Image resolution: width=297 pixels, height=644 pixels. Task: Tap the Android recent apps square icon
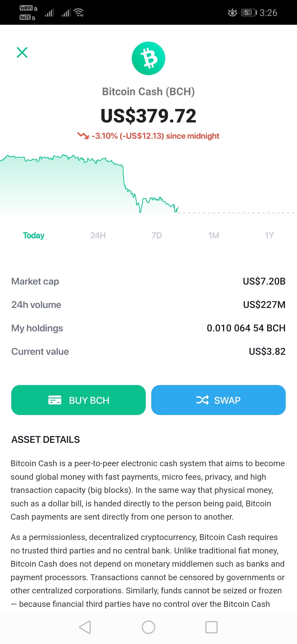click(211, 627)
